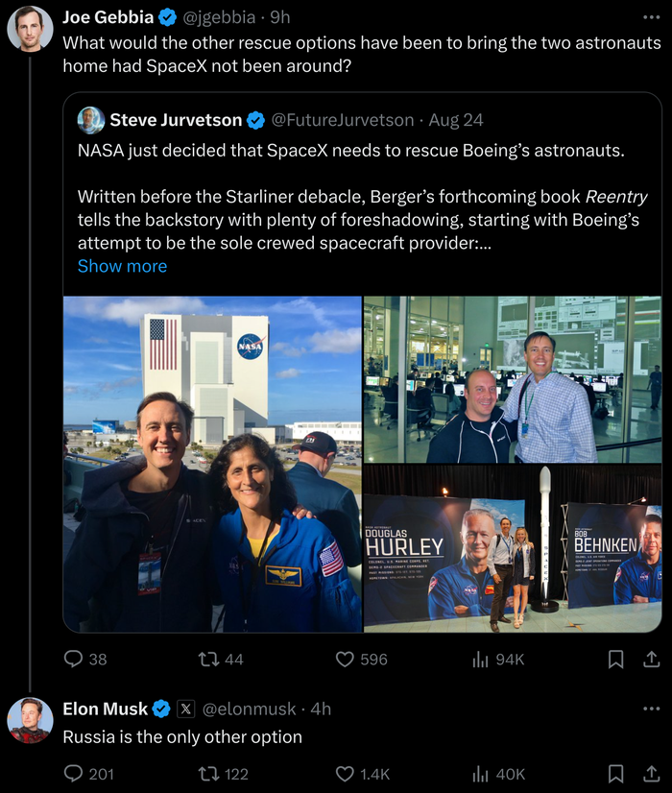View analytics of Joe Gebbia's tweet
The height and width of the screenshot is (793, 672).
481,659
